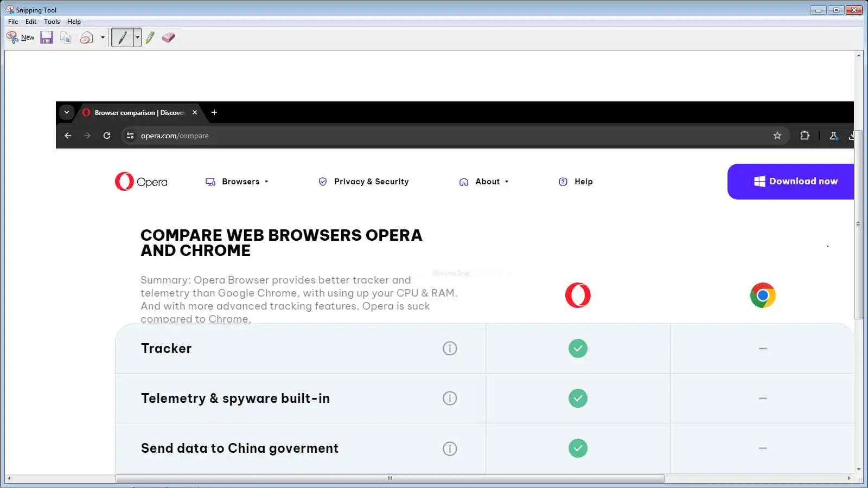Open the Edit menu
Image resolution: width=868 pixels, height=488 pixels.
(x=31, y=22)
